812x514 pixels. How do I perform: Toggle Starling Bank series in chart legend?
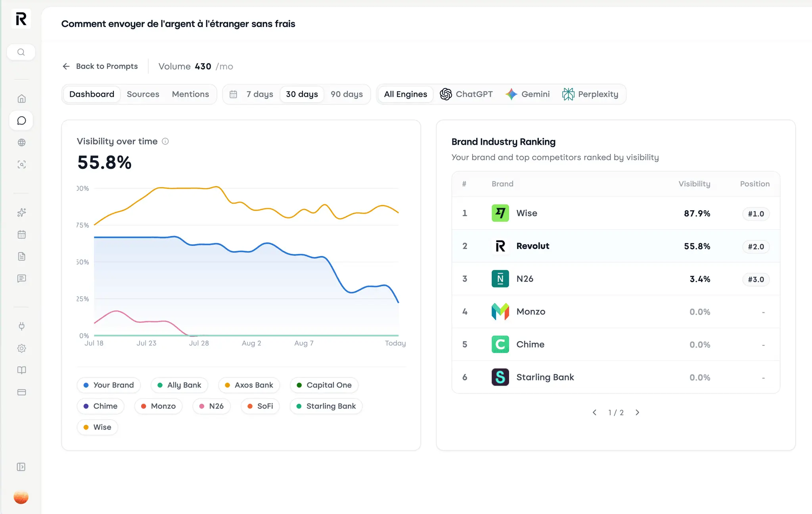326,406
